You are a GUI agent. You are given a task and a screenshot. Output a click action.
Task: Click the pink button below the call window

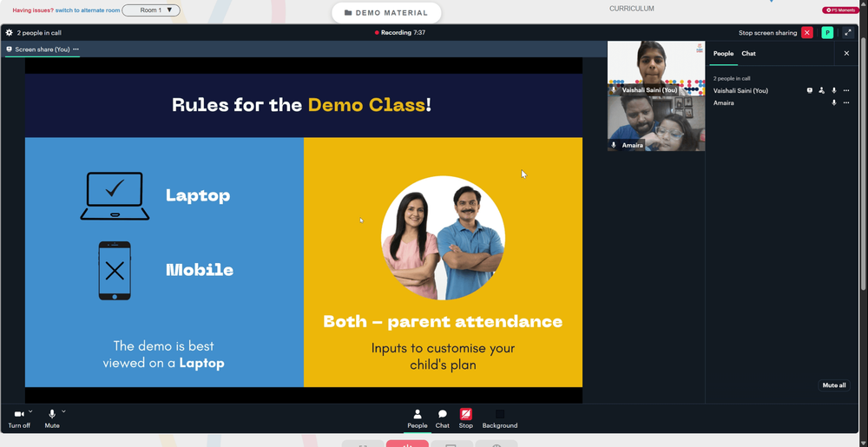click(407, 444)
